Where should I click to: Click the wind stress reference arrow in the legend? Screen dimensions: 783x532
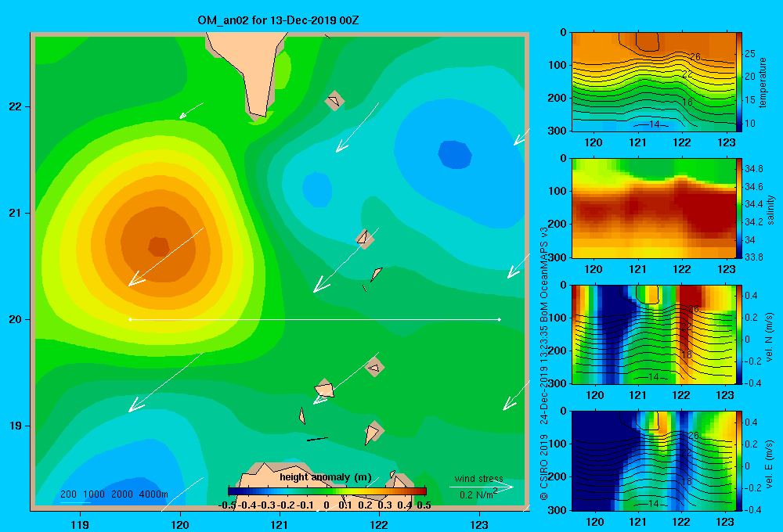(x=481, y=487)
